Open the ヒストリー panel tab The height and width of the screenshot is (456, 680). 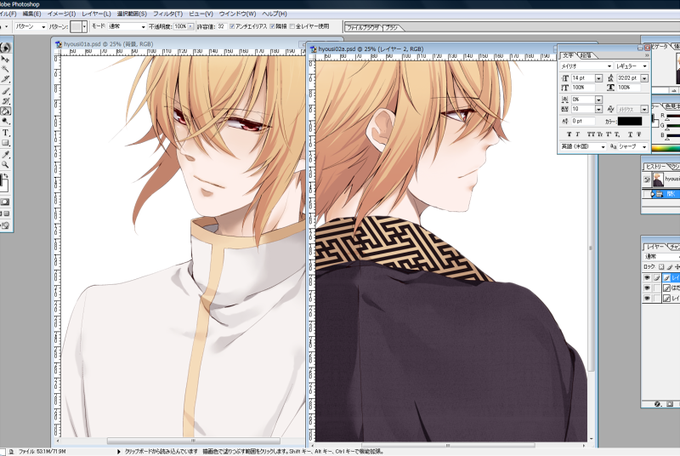[654, 167]
